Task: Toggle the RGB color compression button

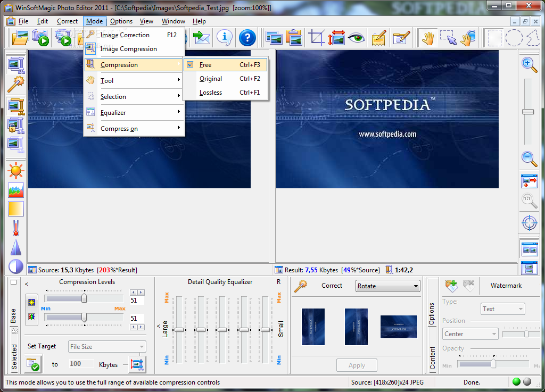Action: click(x=31, y=316)
